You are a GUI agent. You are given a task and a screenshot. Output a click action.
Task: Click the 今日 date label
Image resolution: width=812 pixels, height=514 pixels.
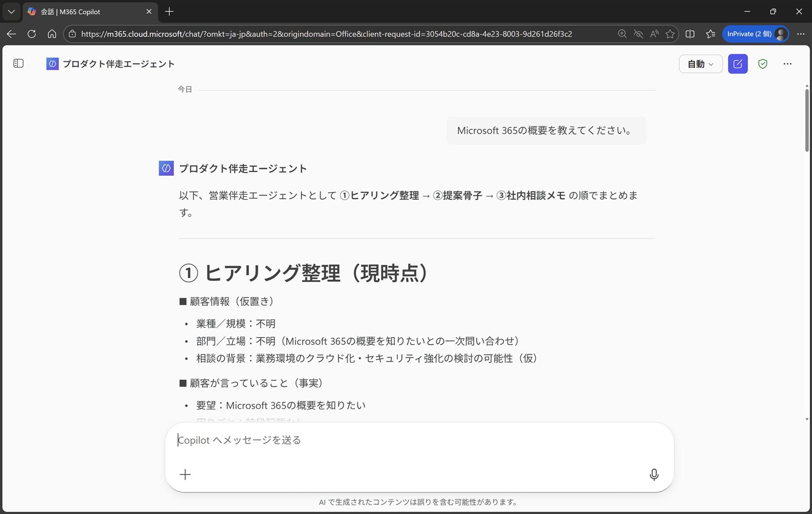(x=185, y=89)
